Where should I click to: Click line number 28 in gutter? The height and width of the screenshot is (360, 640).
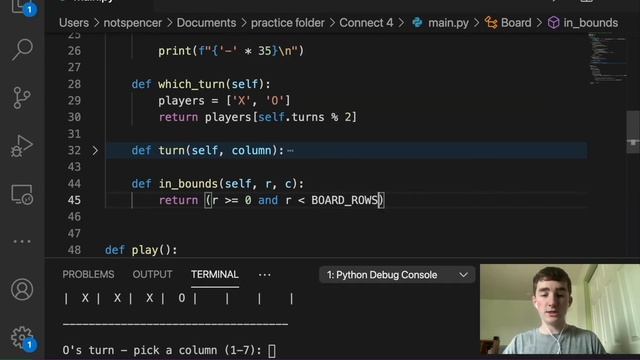(74, 84)
